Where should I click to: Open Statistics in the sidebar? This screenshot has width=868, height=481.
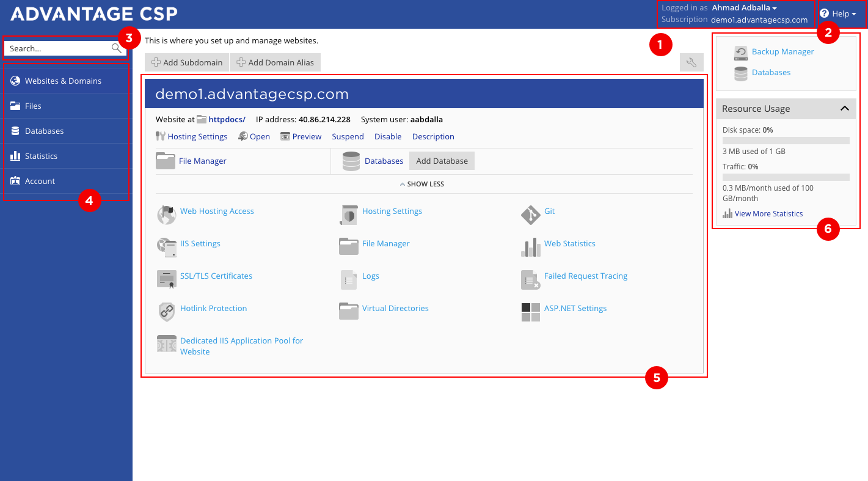coord(66,156)
